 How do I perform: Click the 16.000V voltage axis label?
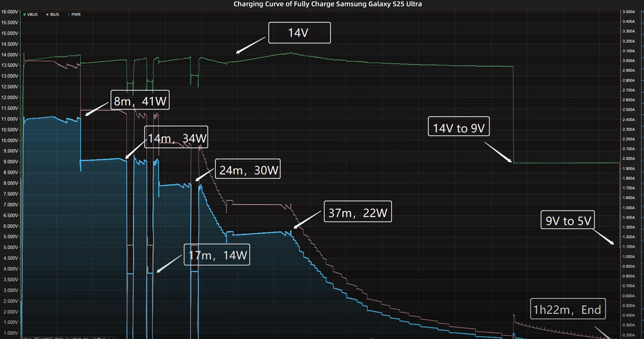(9, 12)
